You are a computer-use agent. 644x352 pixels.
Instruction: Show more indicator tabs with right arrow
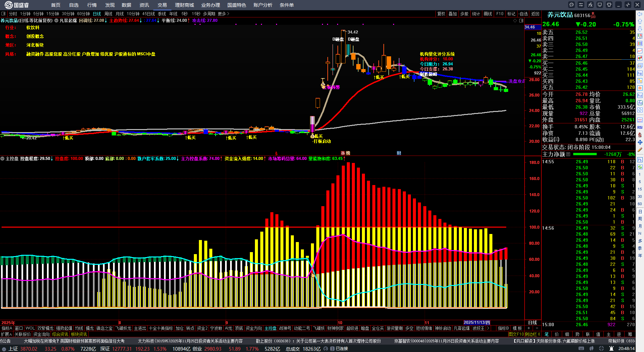(488, 328)
